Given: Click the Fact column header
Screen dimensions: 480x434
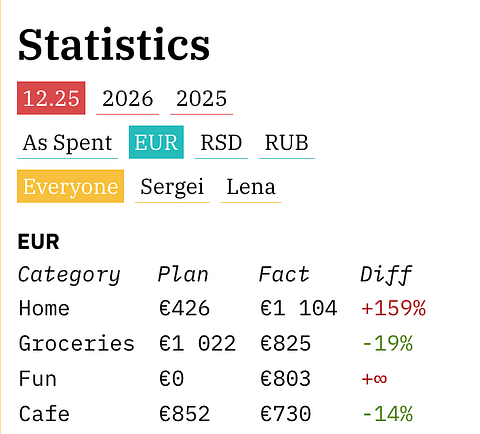Looking at the screenshot, I should point(284,274).
